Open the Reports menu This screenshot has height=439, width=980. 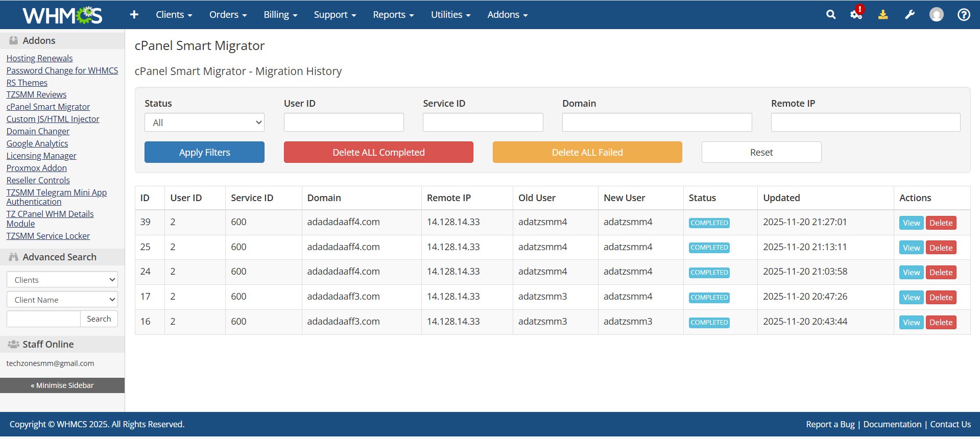[393, 15]
